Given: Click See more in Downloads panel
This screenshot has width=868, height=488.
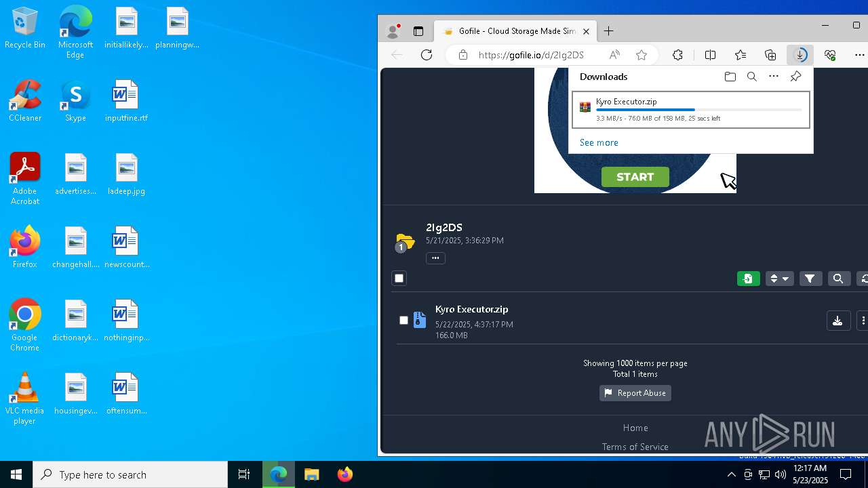Looking at the screenshot, I should 599,142.
